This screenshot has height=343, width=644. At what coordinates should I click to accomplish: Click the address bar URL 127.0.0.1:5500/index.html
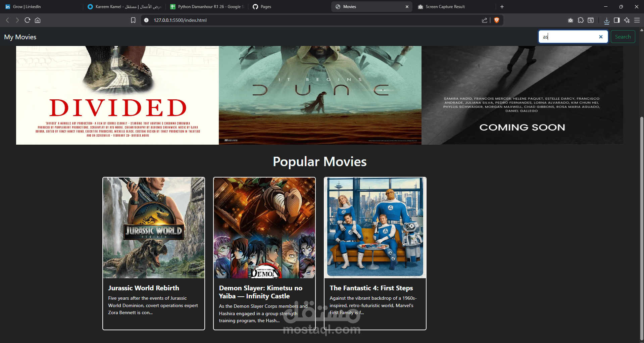(180, 20)
